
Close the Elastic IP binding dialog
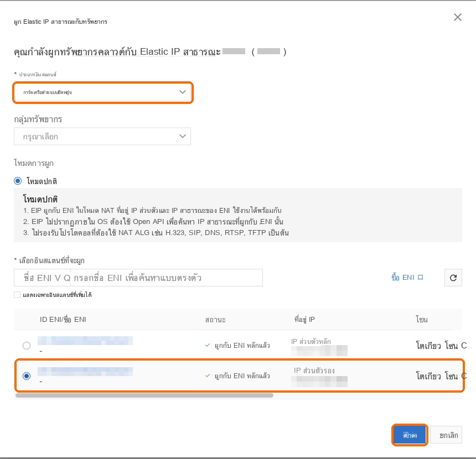pos(458,17)
